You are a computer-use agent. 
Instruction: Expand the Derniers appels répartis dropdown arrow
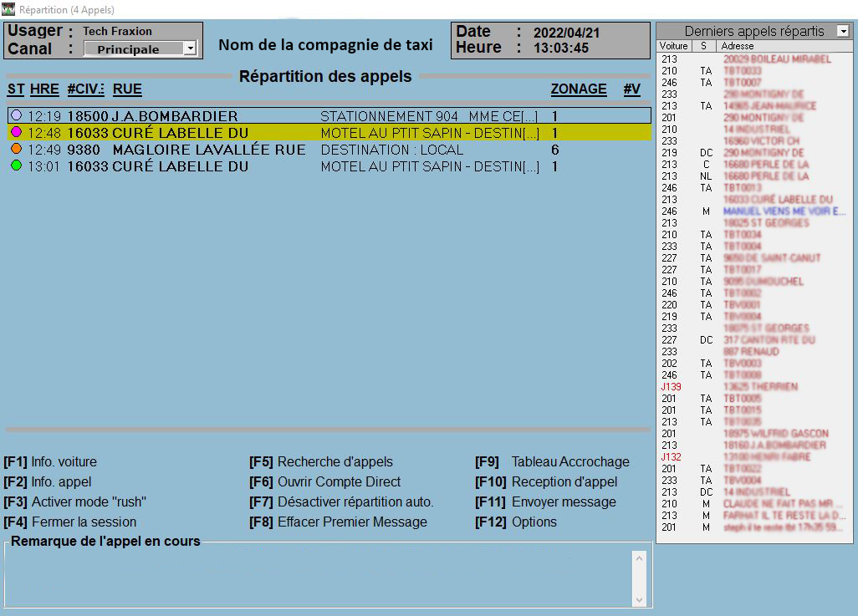(x=843, y=31)
